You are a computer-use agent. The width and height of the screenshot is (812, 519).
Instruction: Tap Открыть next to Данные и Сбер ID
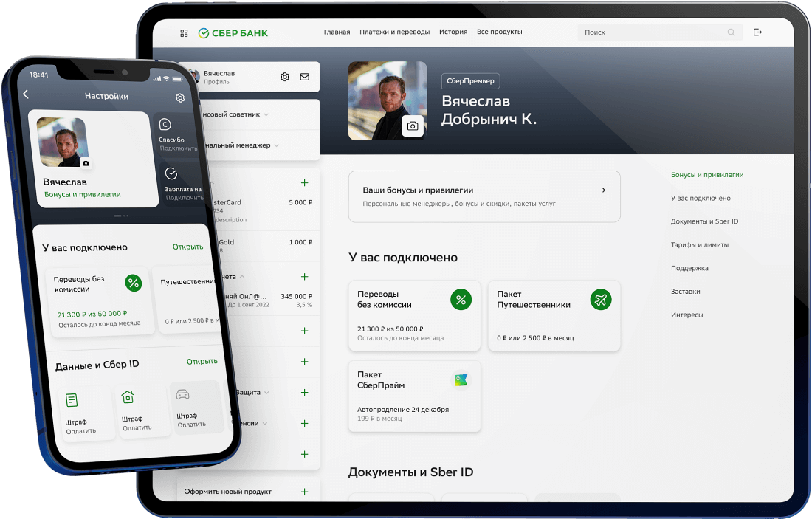[202, 361]
